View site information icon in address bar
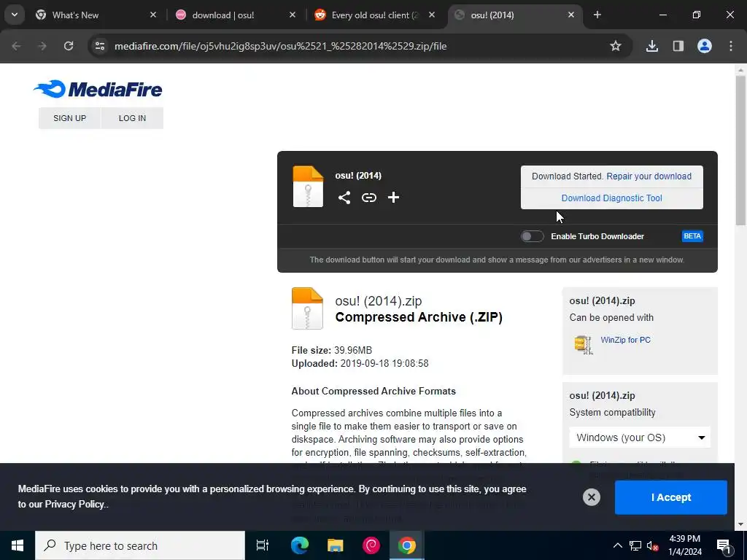747x560 pixels. (x=99, y=46)
